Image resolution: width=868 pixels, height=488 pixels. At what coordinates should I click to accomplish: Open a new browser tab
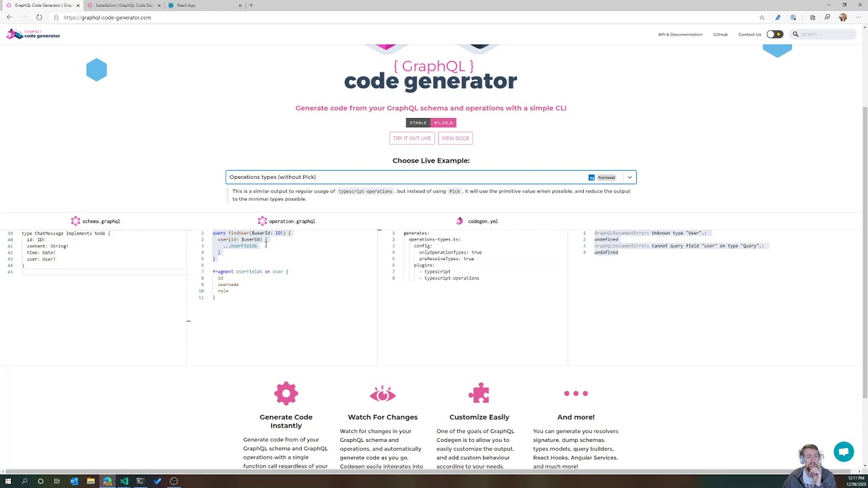(x=251, y=5)
